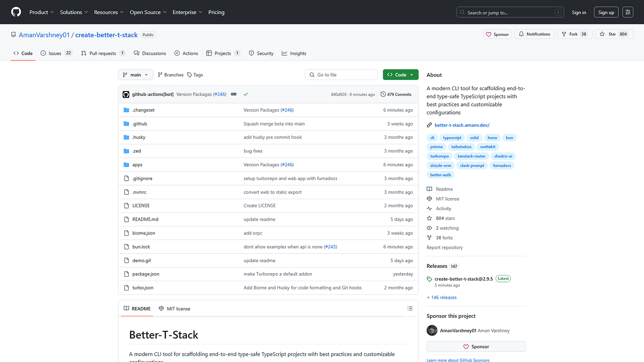Switch to the Discussions tab

point(150,53)
